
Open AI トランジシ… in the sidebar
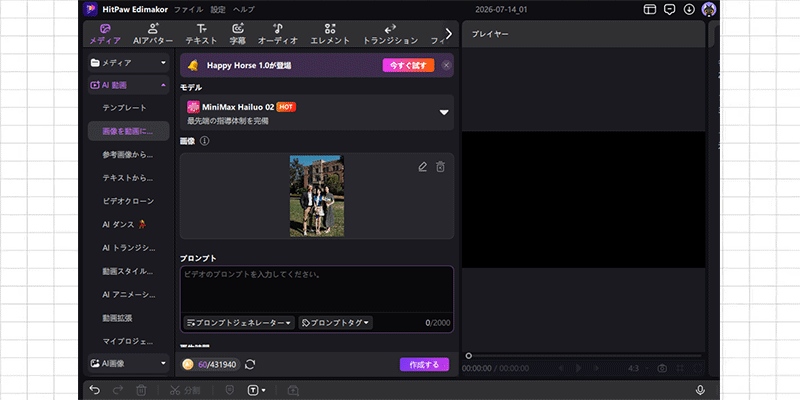(129, 247)
